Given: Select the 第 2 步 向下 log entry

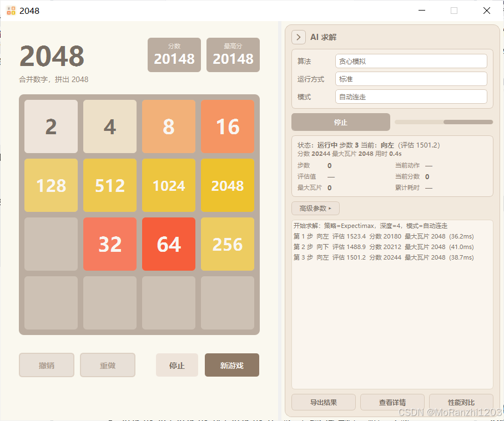Looking at the screenshot, I should pos(384,247).
